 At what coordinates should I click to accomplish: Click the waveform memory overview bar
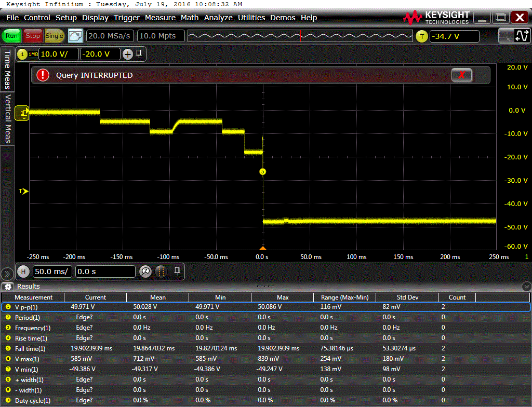(x=300, y=36)
